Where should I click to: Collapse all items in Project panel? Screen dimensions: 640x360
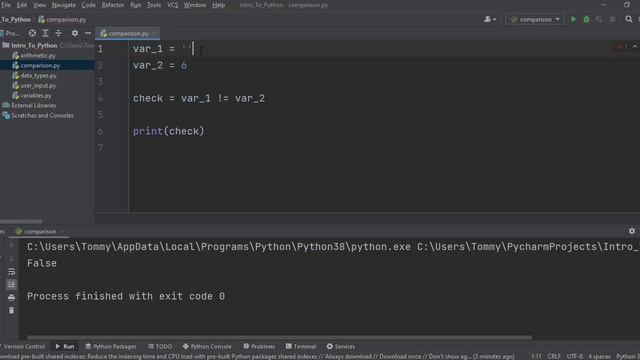coord(58,33)
